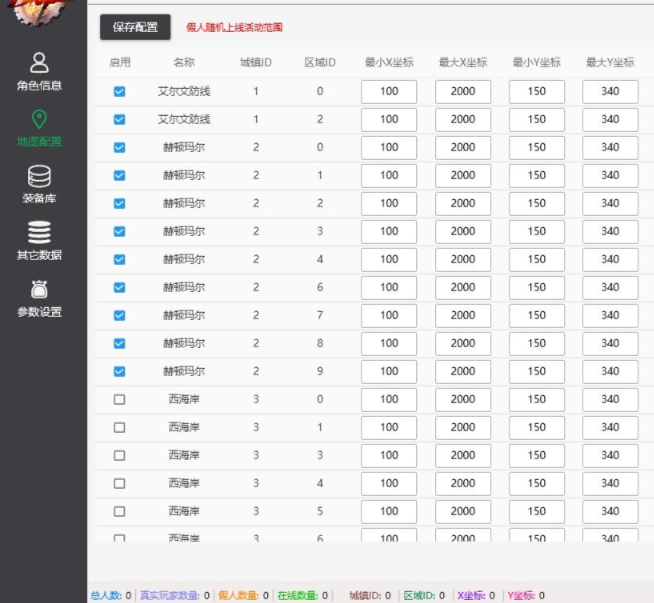This screenshot has height=603, width=654.
Task: Edit max Y field for 西海岸 region 1
Action: [x=610, y=427]
